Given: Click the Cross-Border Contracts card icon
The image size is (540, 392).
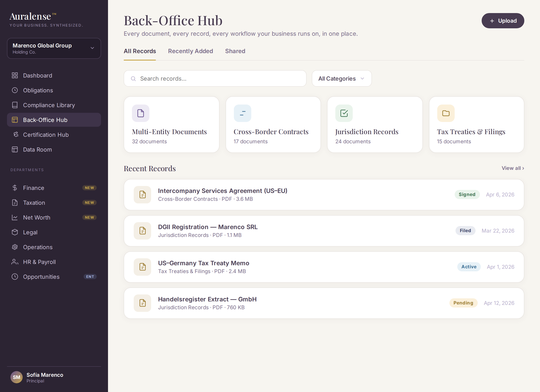Looking at the screenshot, I should tap(242, 113).
